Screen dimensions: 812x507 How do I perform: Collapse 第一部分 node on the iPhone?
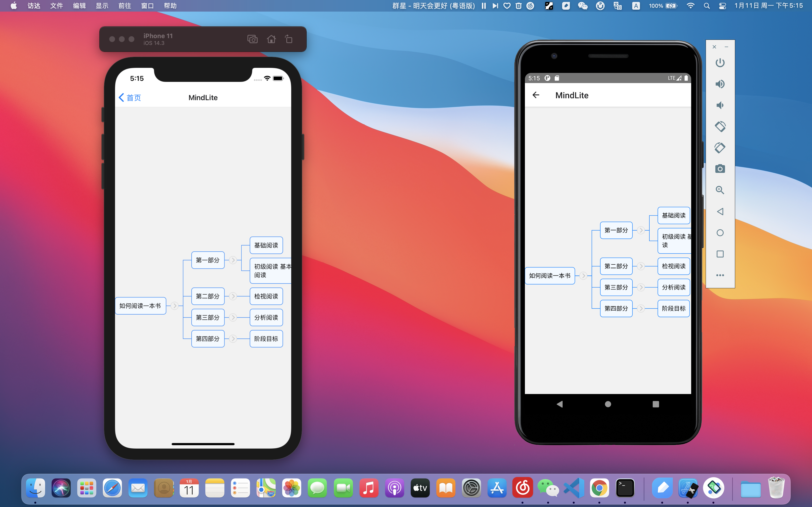(x=233, y=260)
